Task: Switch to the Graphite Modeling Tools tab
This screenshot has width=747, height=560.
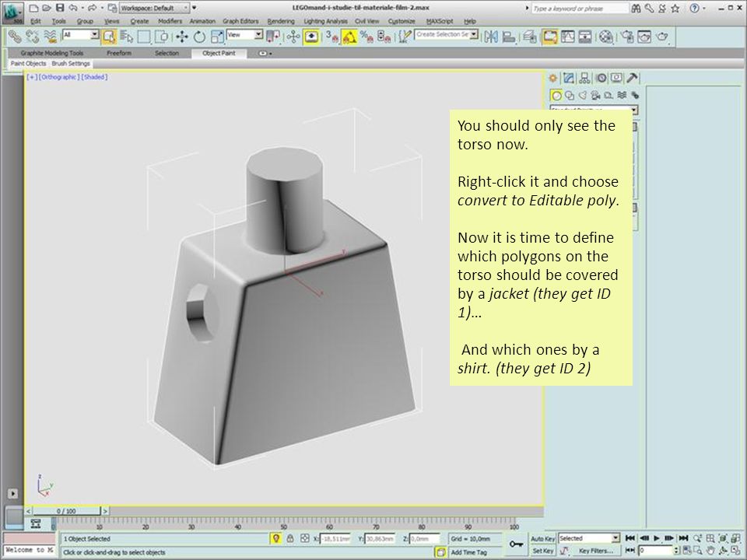Action: click(x=52, y=54)
